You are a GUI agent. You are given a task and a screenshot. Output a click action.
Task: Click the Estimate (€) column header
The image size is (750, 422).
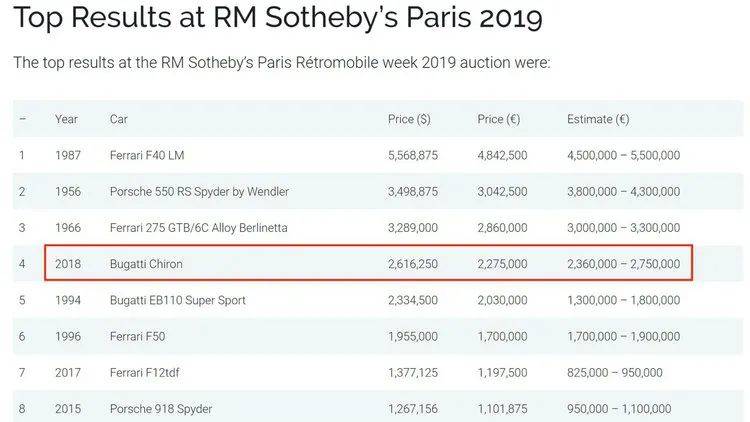598,119
